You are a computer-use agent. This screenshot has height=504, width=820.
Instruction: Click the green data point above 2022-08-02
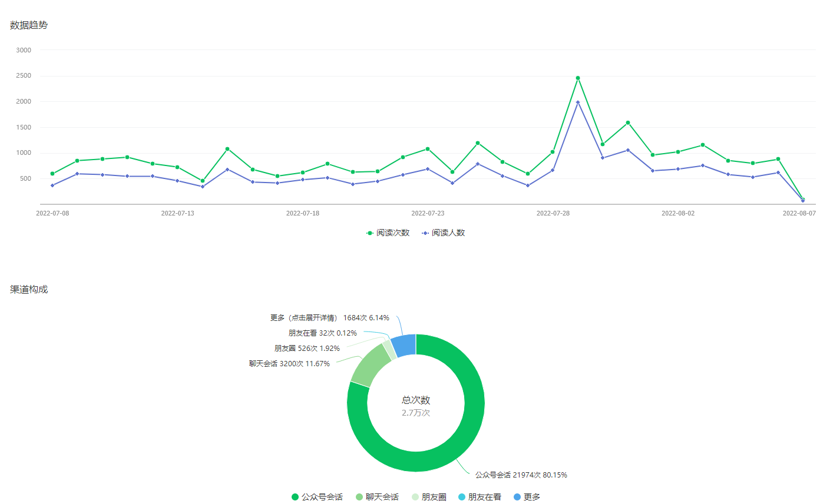[678, 152]
